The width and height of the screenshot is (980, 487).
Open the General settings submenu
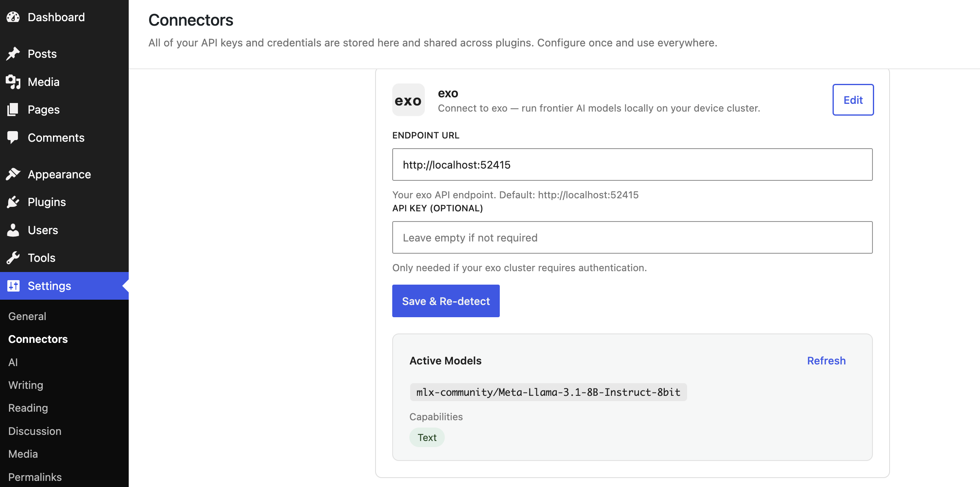(x=27, y=316)
